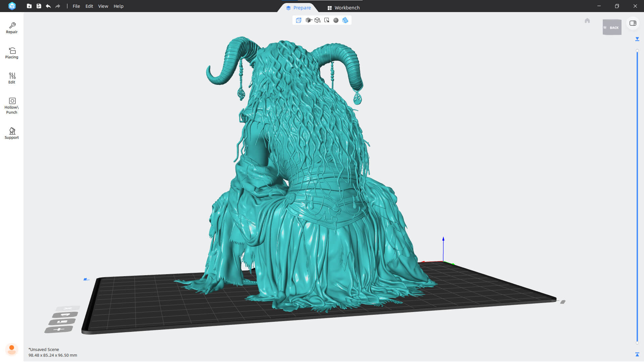Click the gray sphere shading icon

tap(336, 20)
